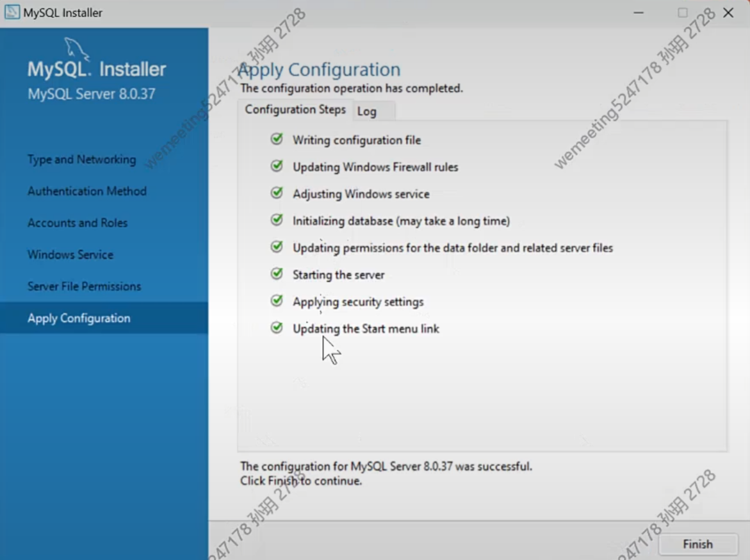Image resolution: width=750 pixels, height=560 pixels.
Task: Open Windows Service sidebar step
Action: coord(70,254)
